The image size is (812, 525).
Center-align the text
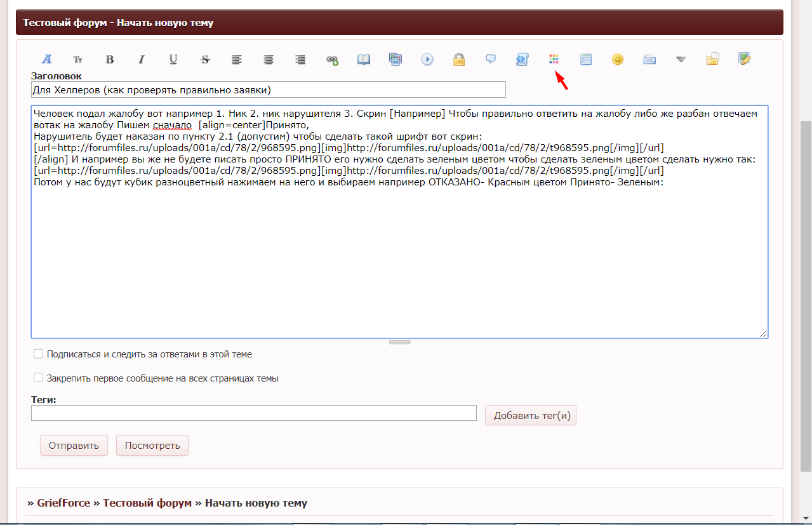pos(269,60)
